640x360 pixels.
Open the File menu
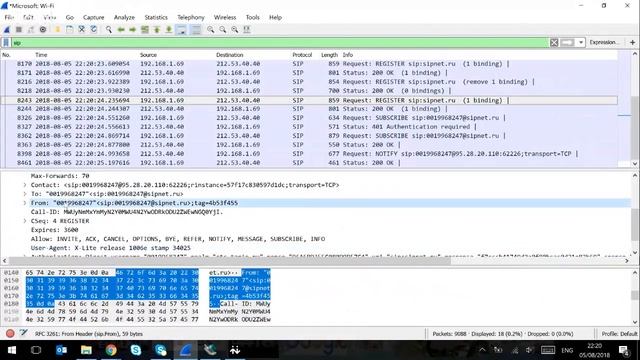pyautogui.click(x=9, y=18)
